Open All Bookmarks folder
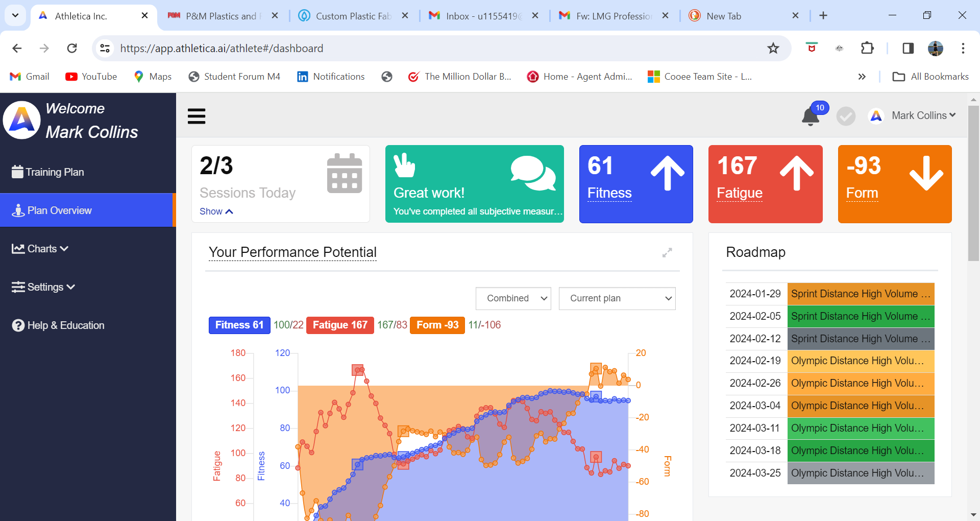This screenshot has height=521, width=980. (930, 77)
